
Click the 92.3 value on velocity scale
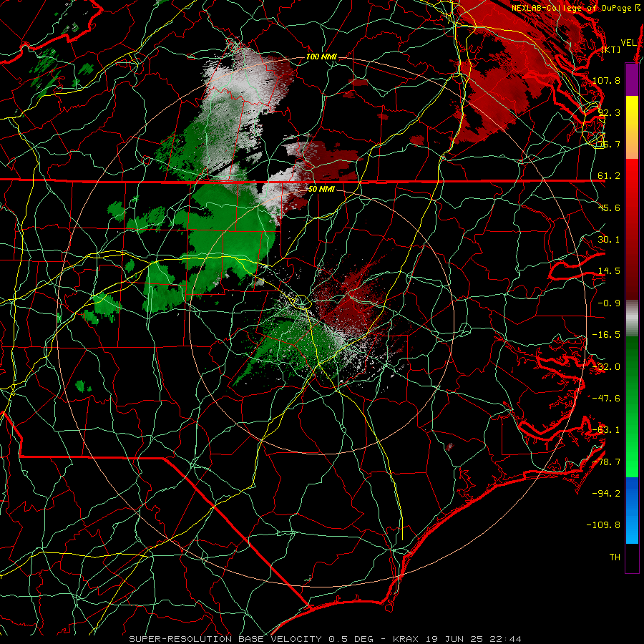coord(609,112)
